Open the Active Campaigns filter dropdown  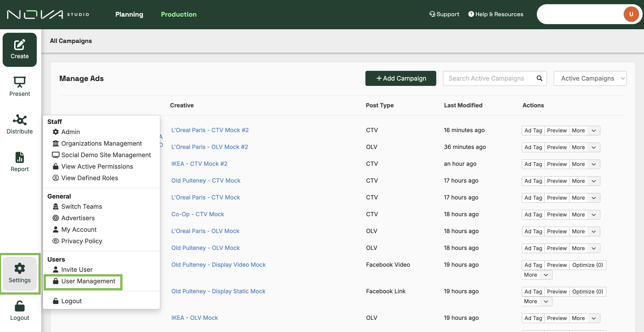pyautogui.click(x=590, y=78)
